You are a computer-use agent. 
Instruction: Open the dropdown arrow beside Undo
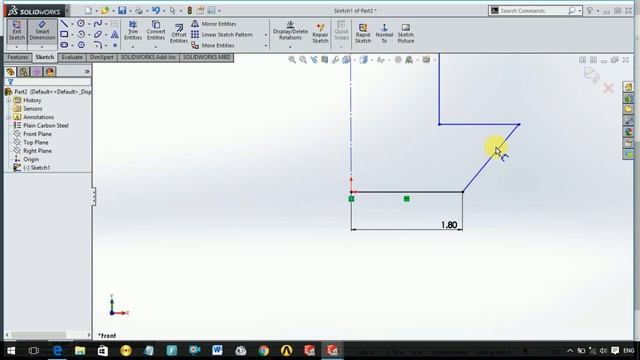pyautogui.click(x=164, y=11)
